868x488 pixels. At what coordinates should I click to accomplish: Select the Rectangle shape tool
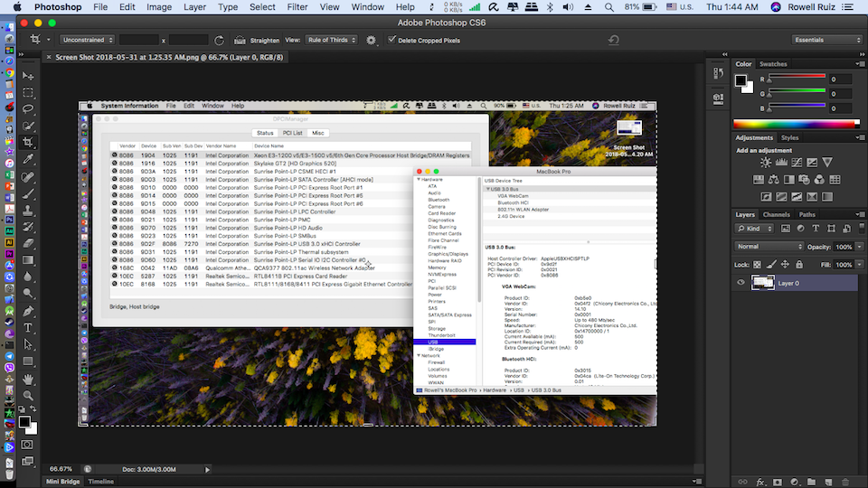[28, 361]
